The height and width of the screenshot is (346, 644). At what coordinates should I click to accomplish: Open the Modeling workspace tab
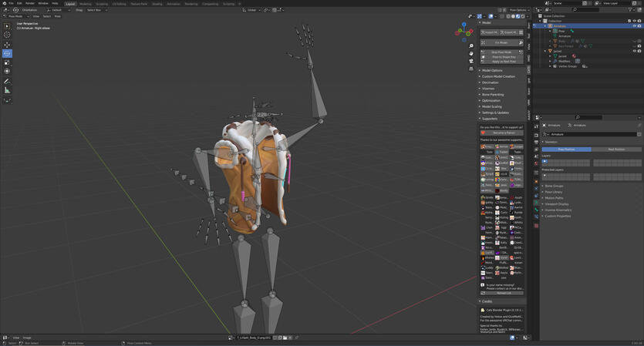(x=85, y=4)
